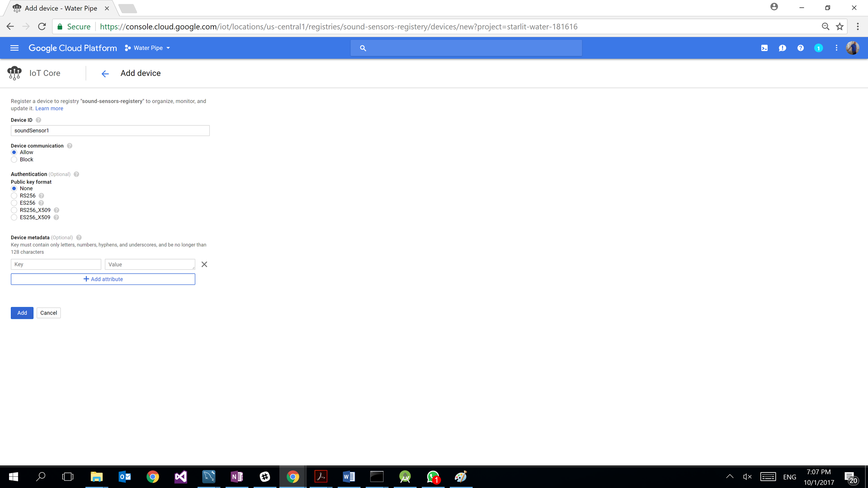Expand the Water Pipe project selector
868x488 pixels.
click(x=148, y=48)
